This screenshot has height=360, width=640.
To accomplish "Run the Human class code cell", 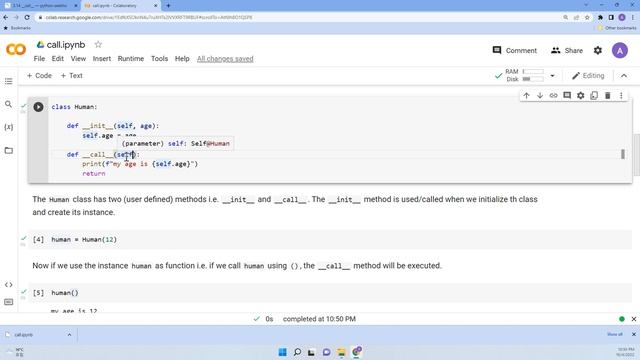I will (38, 107).
